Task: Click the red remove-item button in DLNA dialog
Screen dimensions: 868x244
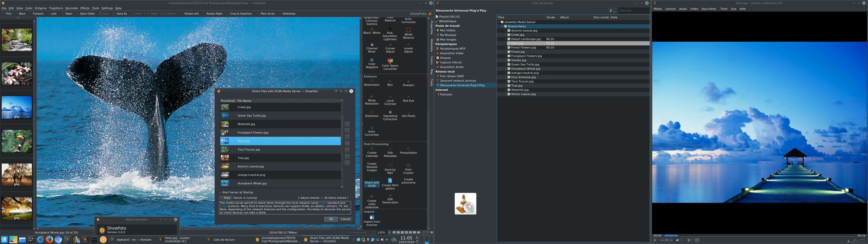Action: [x=347, y=144]
